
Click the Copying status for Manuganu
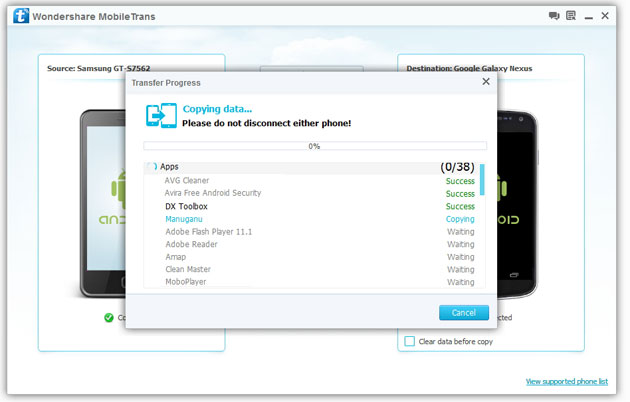tap(460, 219)
